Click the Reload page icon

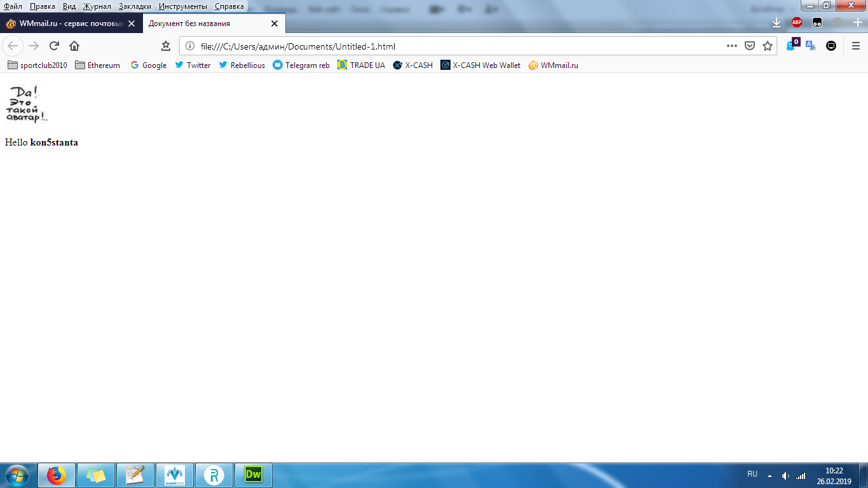coord(54,46)
